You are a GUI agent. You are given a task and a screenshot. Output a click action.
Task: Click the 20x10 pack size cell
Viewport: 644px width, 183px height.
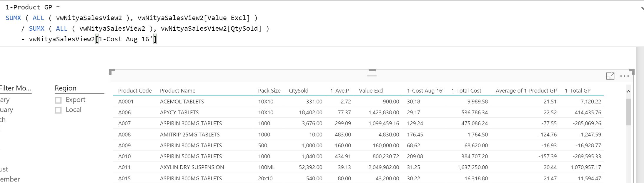[265, 179]
